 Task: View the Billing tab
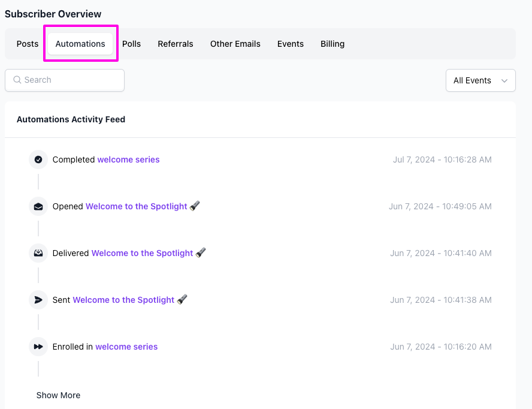click(332, 44)
